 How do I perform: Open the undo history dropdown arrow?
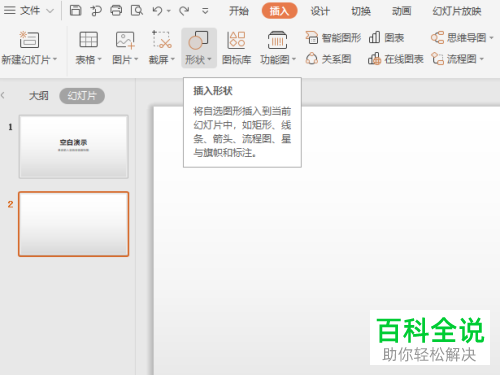click(x=169, y=11)
